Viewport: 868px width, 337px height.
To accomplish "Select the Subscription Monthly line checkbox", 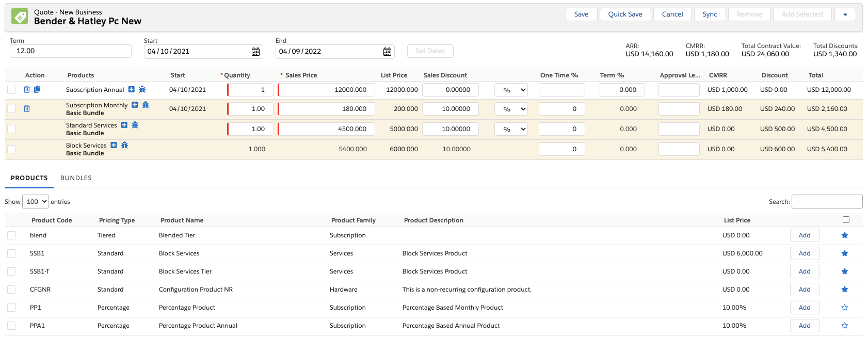I will pos(11,109).
